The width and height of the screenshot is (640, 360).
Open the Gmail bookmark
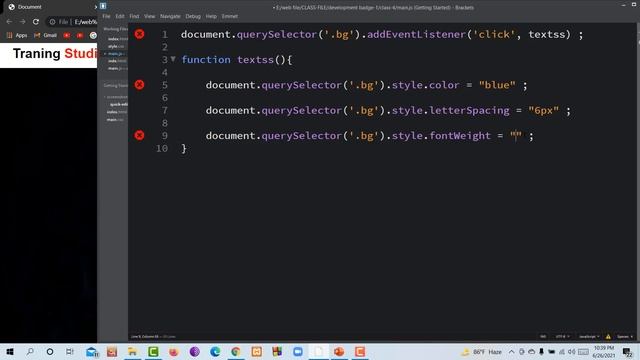pos(45,36)
